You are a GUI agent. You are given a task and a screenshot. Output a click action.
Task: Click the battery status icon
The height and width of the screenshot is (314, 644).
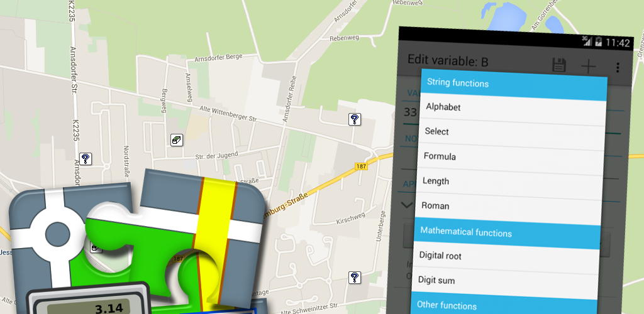click(x=599, y=41)
